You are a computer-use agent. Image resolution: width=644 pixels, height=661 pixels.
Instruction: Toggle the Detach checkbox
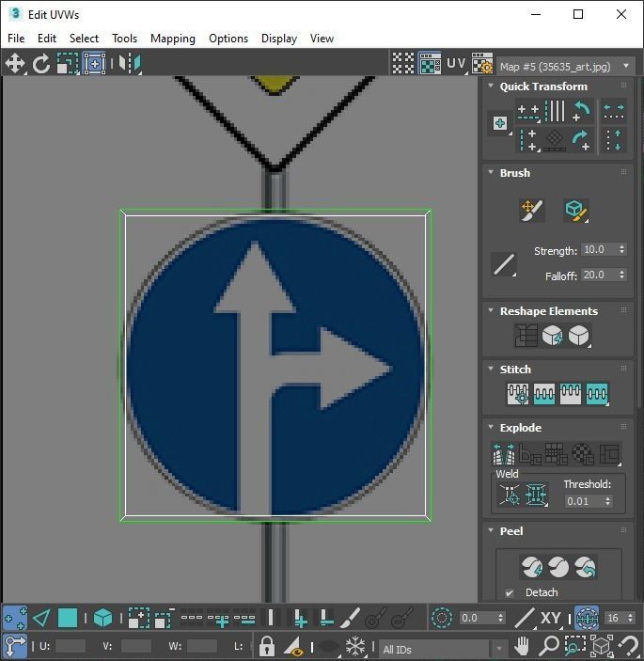click(510, 593)
